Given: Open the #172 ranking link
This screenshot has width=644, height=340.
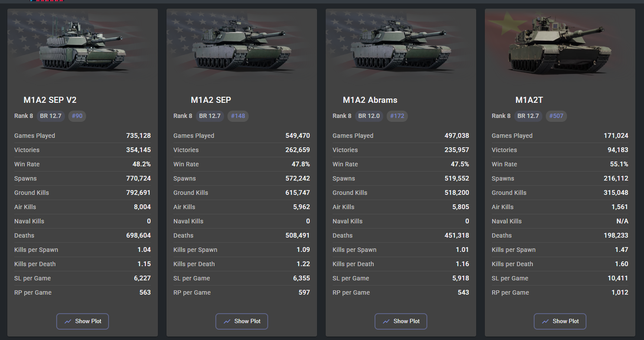Looking at the screenshot, I should click(x=397, y=116).
